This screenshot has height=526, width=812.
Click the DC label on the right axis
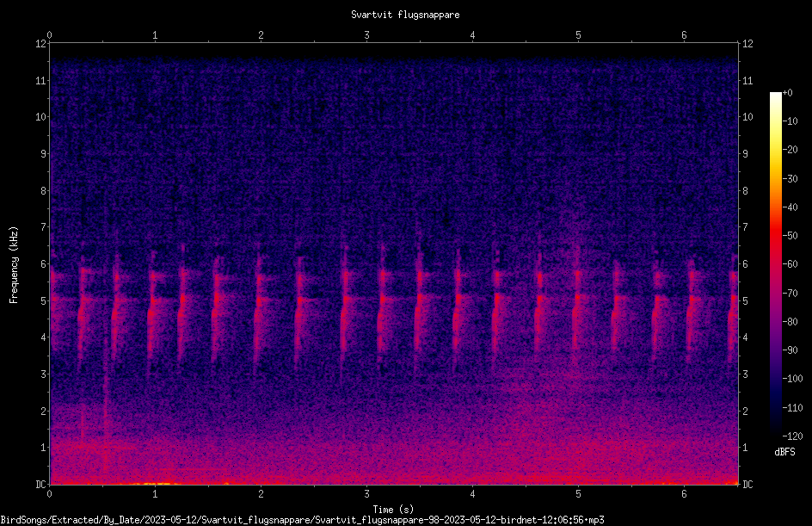[747, 484]
